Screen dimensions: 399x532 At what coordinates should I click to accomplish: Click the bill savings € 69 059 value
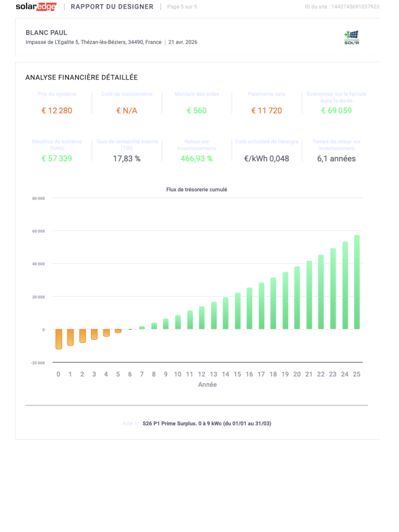click(x=336, y=111)
